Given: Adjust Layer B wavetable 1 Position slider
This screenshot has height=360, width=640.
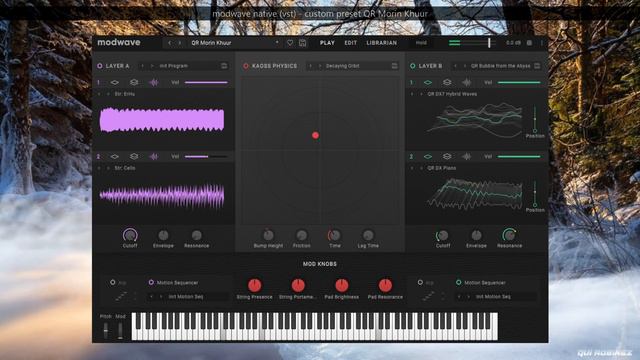Looking at the screenshot, I should [535, 119].
